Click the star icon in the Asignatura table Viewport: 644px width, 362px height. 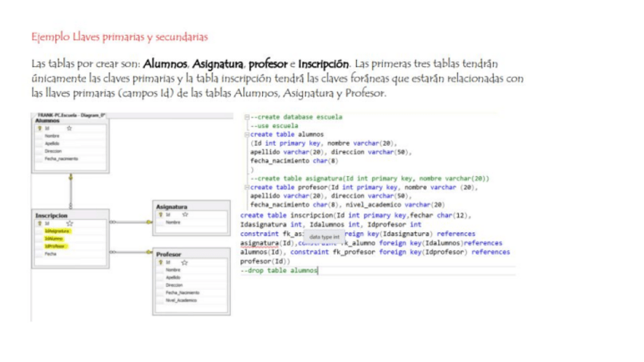185,215
